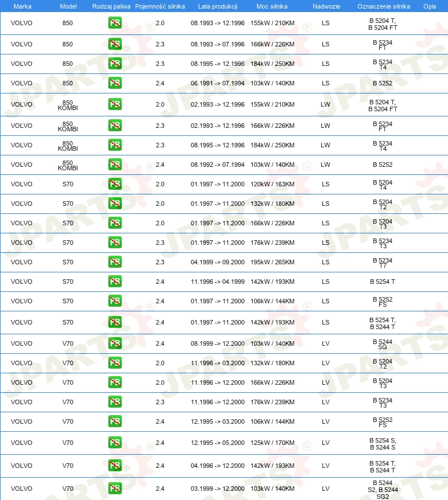Select the 125kW / 170KM power cell
The height and width of the screenshot is (500, 448).
coord(273,443)
